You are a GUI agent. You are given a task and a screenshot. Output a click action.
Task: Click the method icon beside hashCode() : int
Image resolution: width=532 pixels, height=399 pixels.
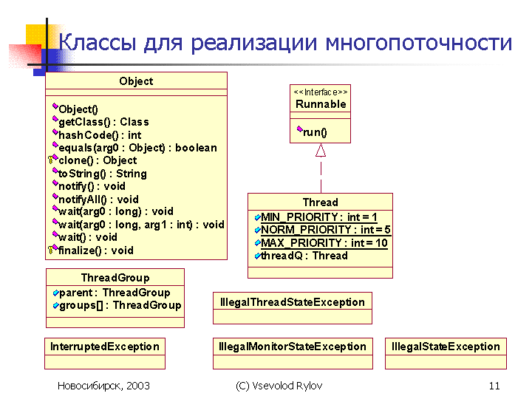coord(55,132)
